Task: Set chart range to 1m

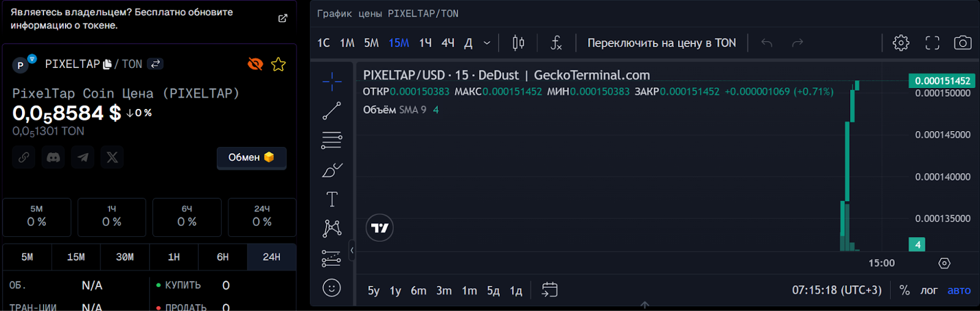Action: pos(470,291)
